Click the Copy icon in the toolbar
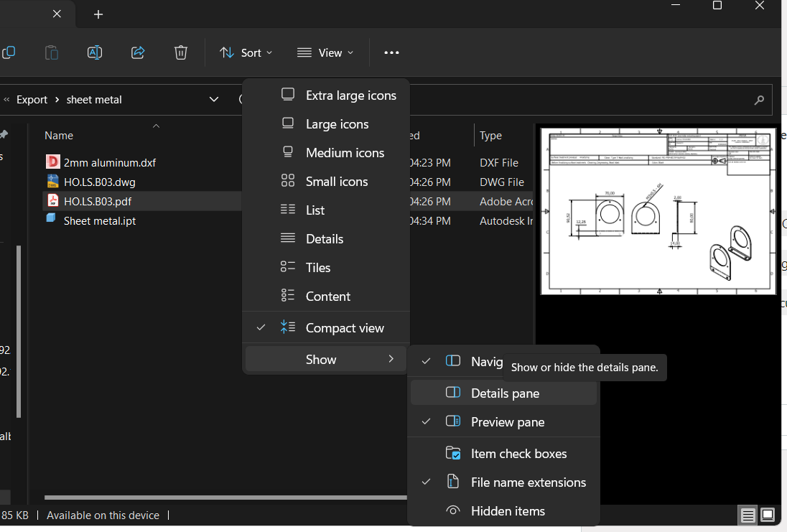The image size is (787, 532). pyautogui.click(x=9, y=52)
